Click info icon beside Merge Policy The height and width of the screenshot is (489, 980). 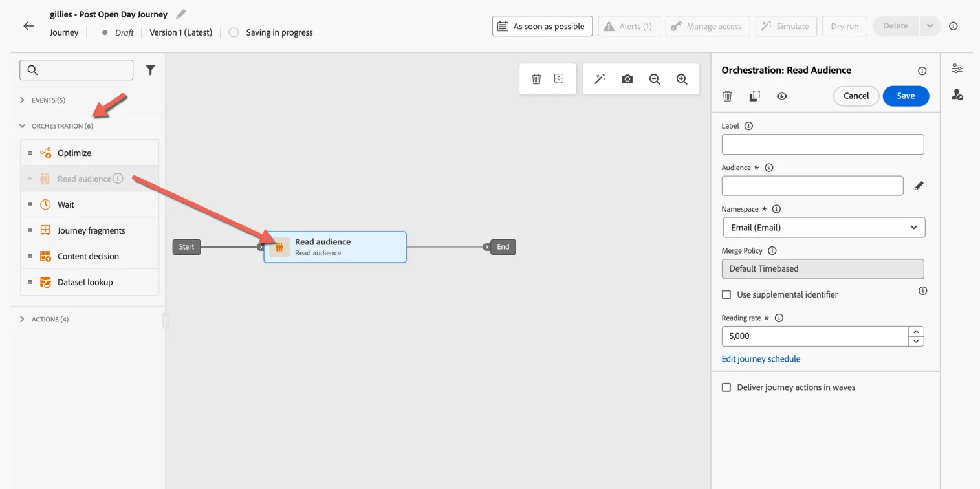[772, 251]
